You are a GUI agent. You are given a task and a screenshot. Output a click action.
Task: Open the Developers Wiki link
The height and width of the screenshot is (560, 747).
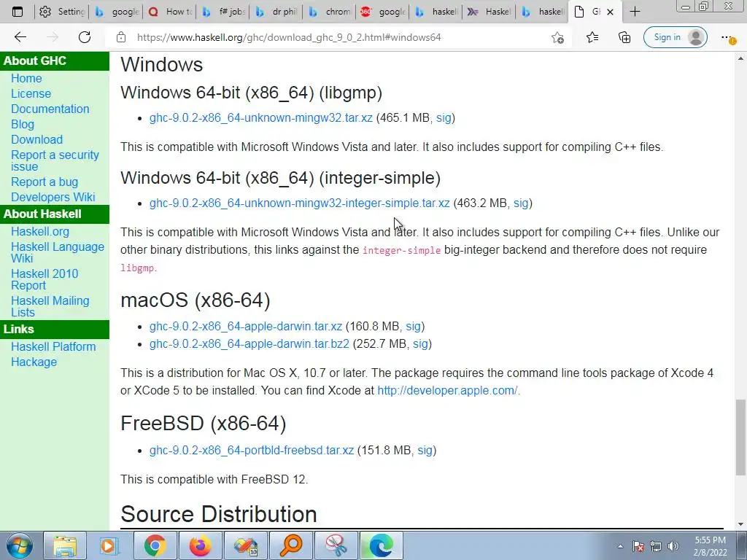click(x=53, y=197)
